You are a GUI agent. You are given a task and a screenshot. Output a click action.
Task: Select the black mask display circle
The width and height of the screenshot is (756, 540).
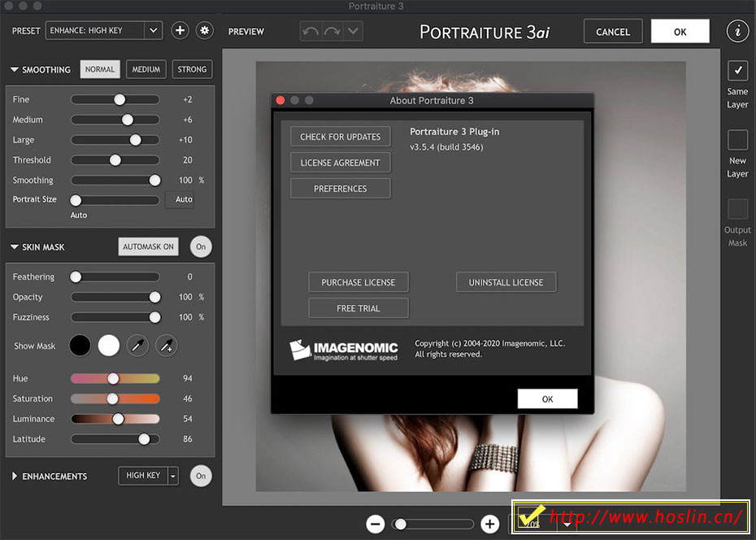(80, 346)
